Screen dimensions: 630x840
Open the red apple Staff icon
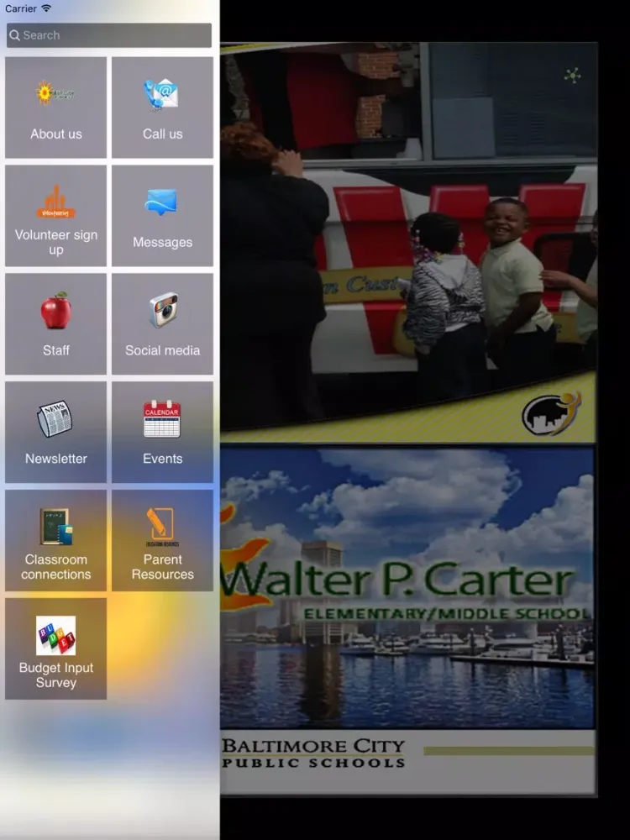pos(55,310)
